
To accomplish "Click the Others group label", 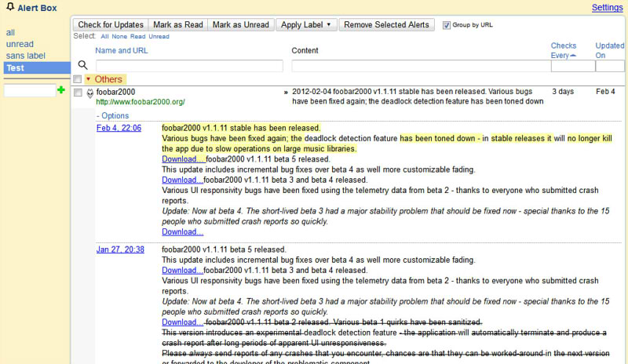I will coord(108,79).
